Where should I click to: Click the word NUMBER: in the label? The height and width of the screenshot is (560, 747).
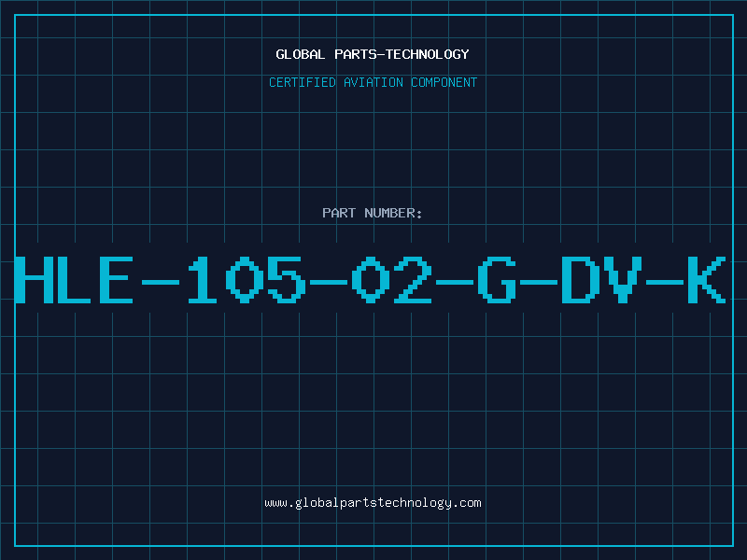(393, 213)
